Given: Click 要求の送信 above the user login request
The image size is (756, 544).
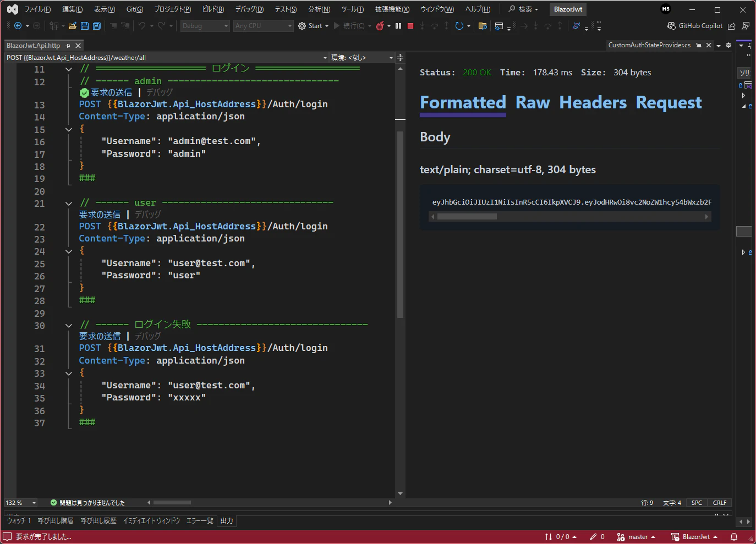Looking at the screenshot, I should (x=100, y=215).
